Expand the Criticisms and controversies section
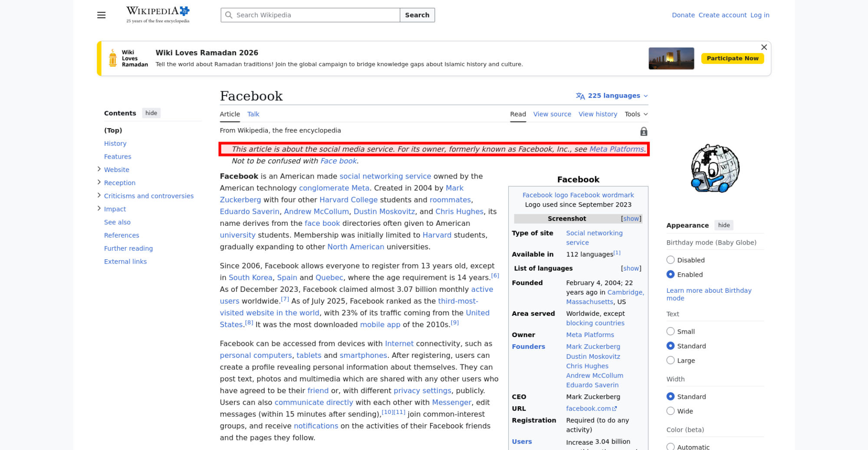 pyautogui.click(x=99, y=195)
